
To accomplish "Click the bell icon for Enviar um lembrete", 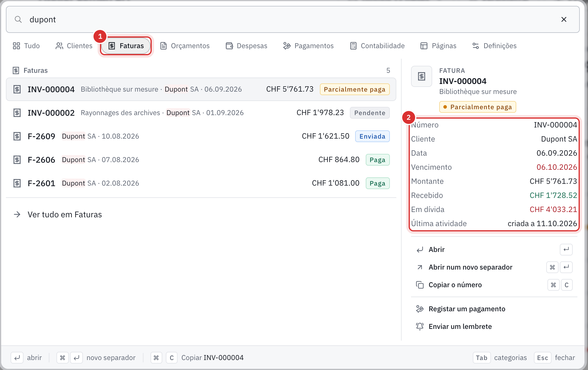I will 420,326.
